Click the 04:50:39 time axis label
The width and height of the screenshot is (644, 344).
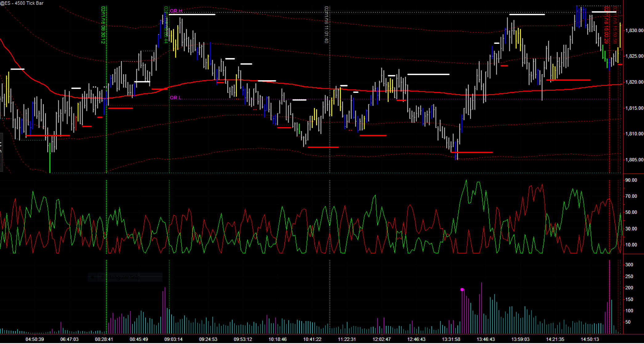[x=35, y=339]
